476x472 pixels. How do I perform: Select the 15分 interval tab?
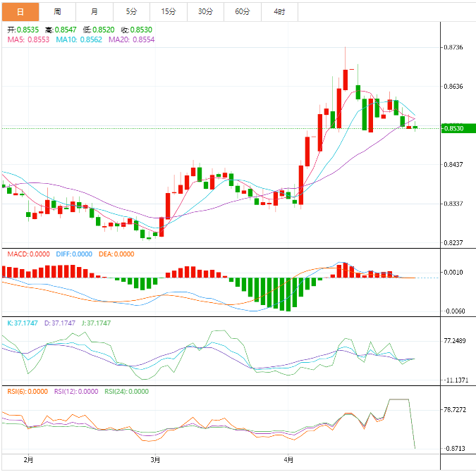click(x=169, y=12)
